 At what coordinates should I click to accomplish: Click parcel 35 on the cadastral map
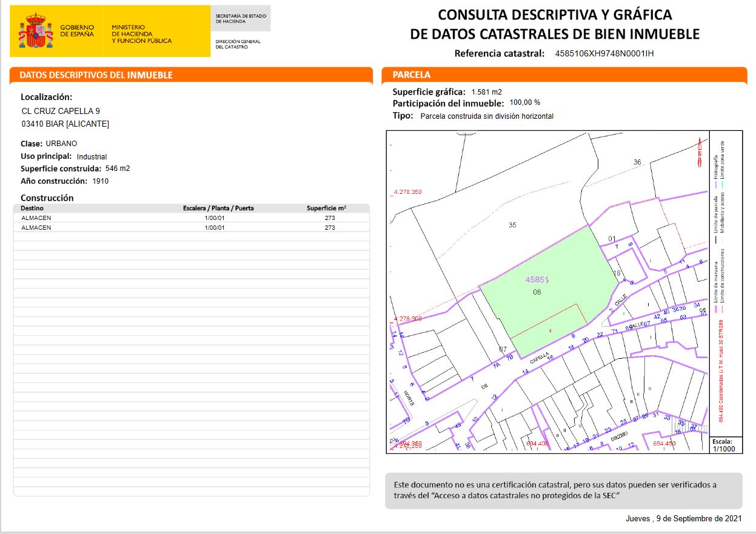coord(512,225)
